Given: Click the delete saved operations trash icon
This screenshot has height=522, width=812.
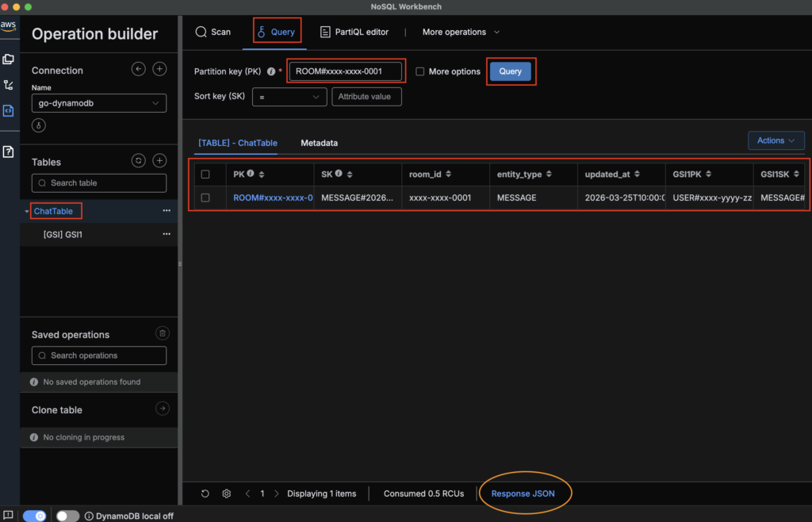Looking at the screenshot, I should click(161, 334).
